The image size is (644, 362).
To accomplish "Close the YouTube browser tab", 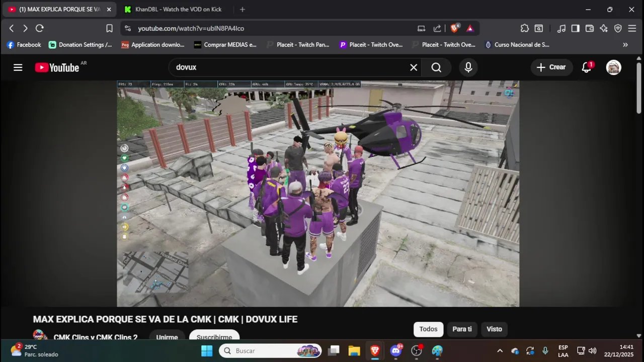I will (x=109, y=10).
